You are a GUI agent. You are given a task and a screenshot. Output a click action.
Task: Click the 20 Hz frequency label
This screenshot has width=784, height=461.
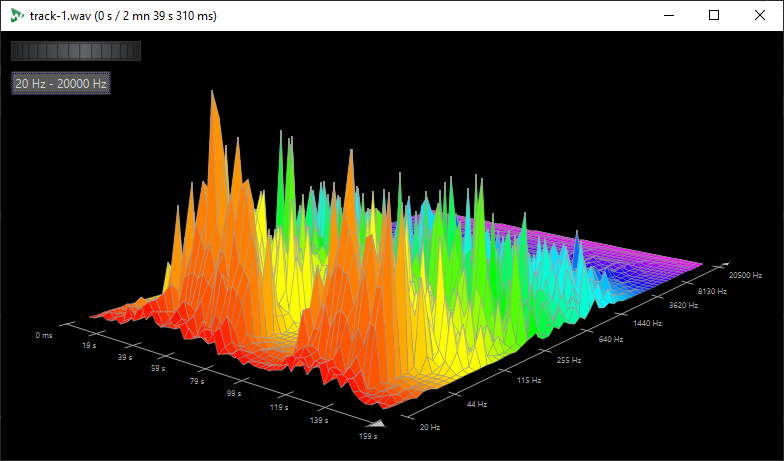click(x=429, y=428)
